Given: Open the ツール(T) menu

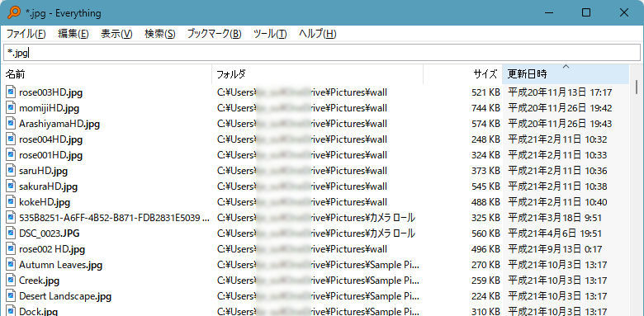Looking at the screenshot, I should (270, 34).
